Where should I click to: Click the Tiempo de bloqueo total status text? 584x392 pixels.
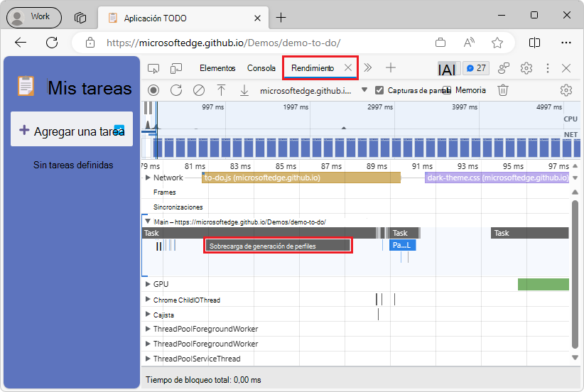(203, 380)
